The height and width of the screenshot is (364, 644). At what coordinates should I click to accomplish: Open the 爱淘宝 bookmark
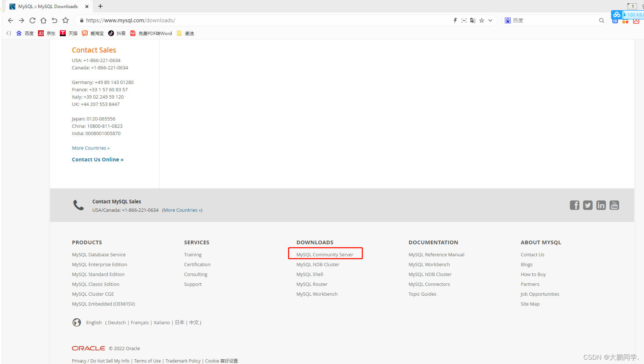93,33
